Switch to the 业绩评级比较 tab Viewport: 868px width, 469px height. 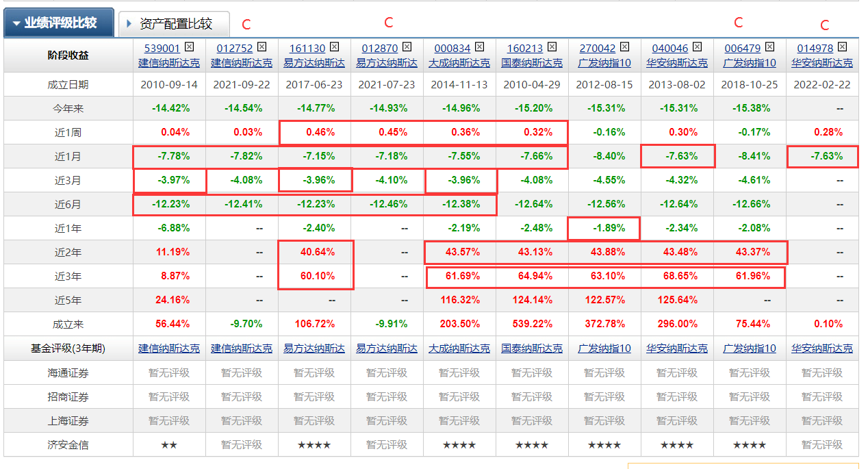pyautogui.click(x=59, y=23)
